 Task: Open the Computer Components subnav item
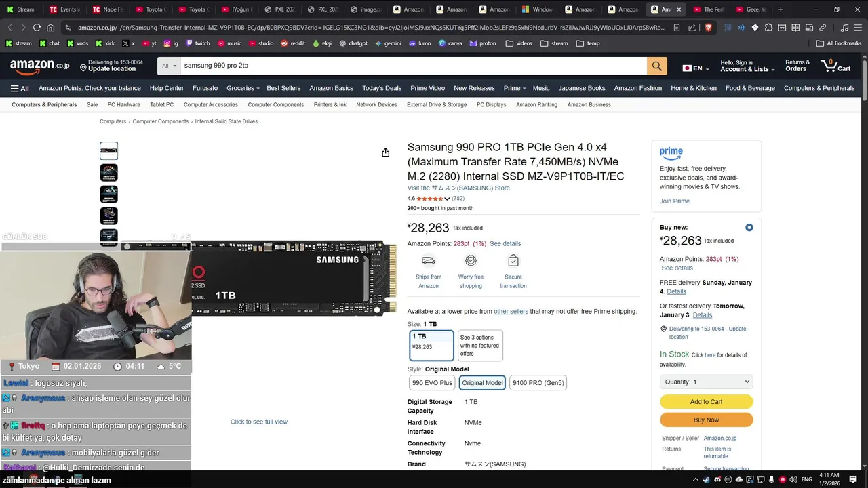point(275,105)
